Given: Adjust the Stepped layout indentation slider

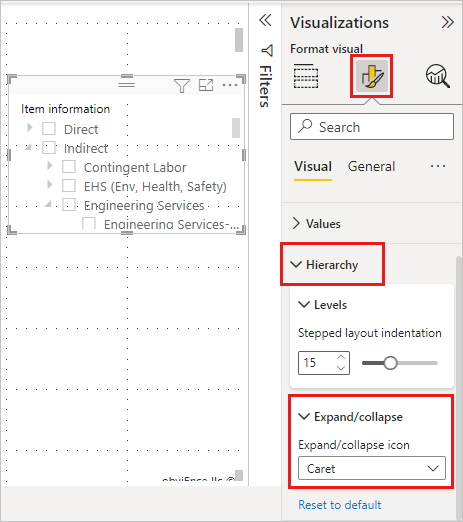Looking at the screenshot, I should 390,363.
